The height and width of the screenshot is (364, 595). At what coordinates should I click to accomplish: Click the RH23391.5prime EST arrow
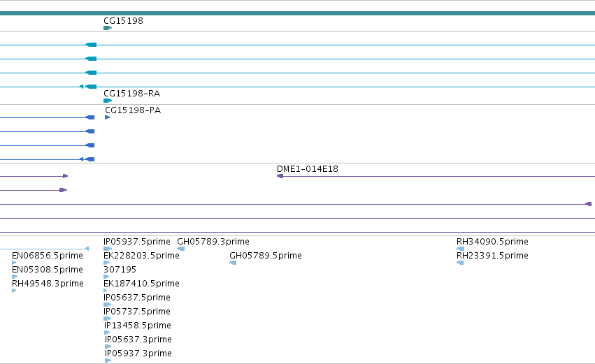[460, 263]
